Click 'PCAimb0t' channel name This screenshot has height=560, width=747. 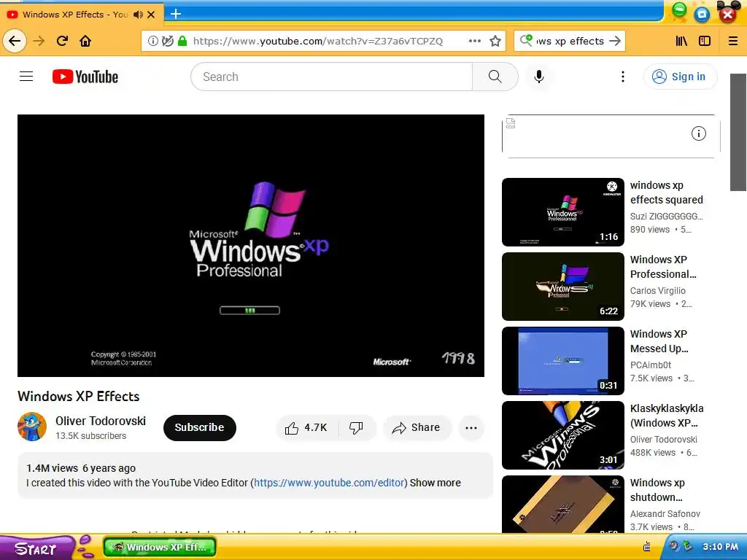tap(650, 365)
